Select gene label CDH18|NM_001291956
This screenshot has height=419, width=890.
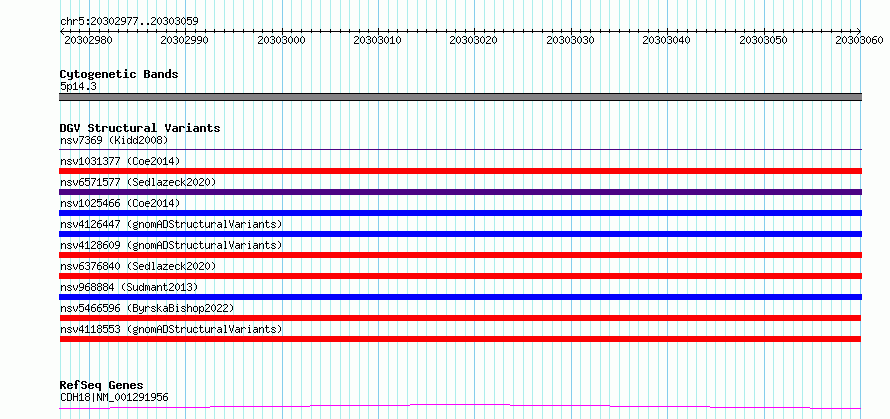(114, 397)
